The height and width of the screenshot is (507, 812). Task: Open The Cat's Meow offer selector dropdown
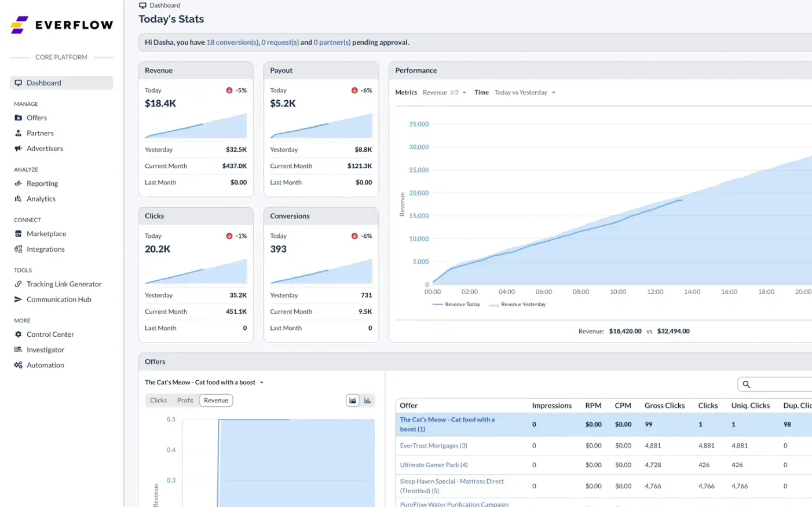click(204, 383)
